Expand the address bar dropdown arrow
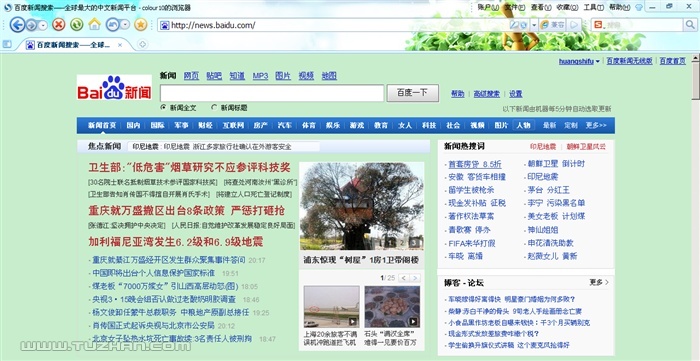Viewport: 700px width, 361px height. (x=534, y=25)
